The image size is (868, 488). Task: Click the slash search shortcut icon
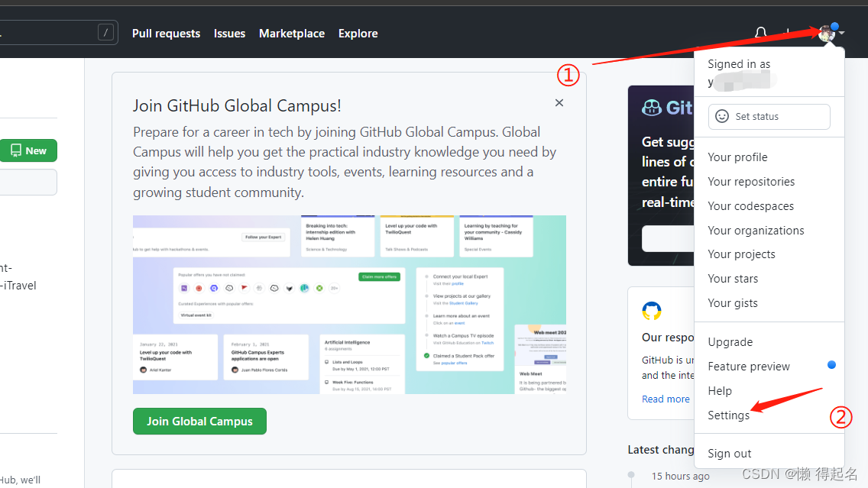[105, 33]
